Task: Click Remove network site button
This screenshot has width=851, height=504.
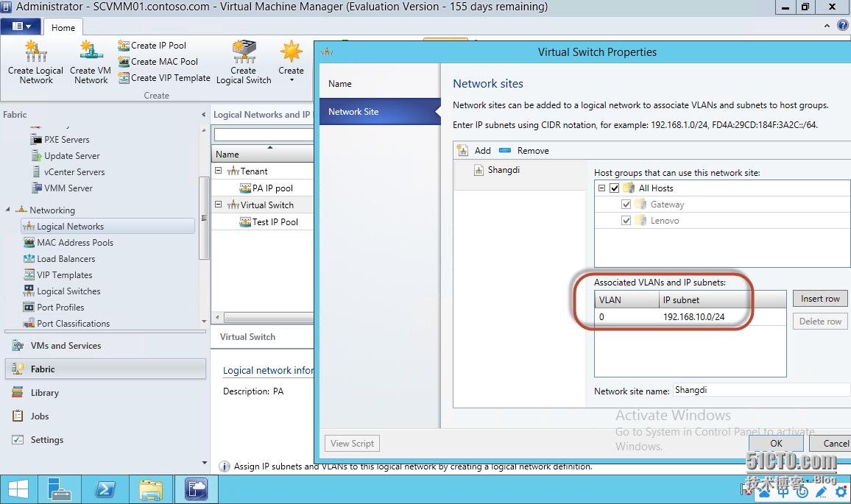Action: click(523, 150)
